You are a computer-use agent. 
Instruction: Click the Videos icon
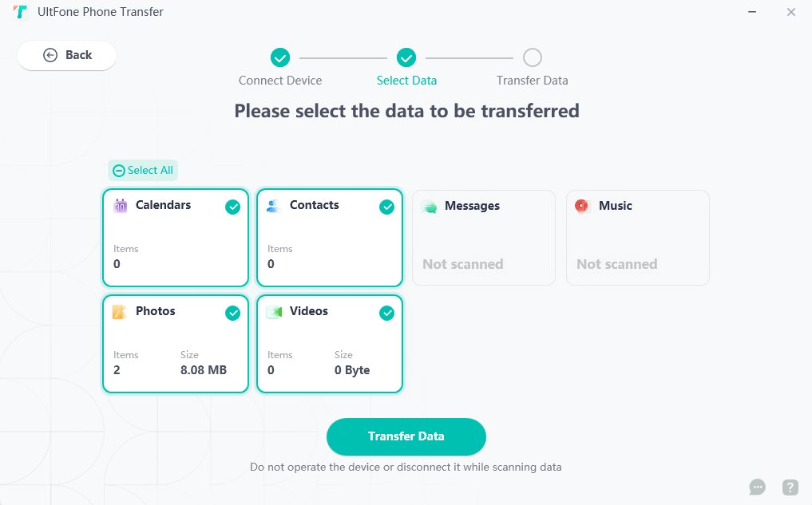(275, 311)
